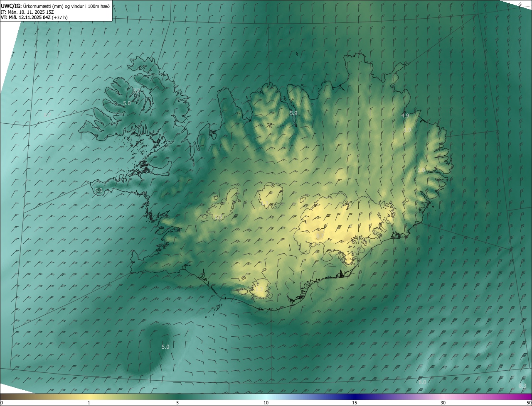Click the valid time 'VT: Mið. 12.11.2025 04Z (+37 h)'

[x=34, y=17]
